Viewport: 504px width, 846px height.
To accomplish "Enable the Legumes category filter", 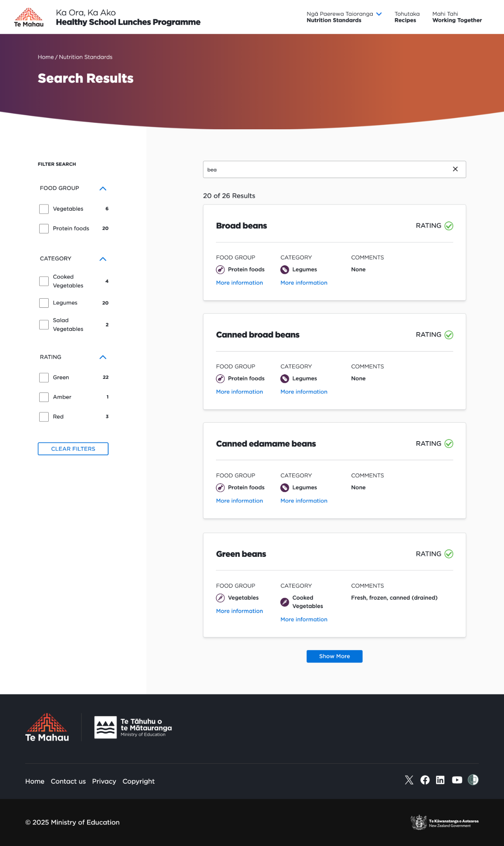I will 44,303.
